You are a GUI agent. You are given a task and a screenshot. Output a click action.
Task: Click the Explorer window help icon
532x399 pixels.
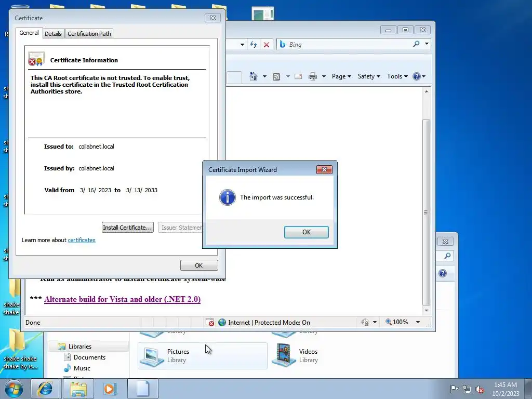tap(443, 273)
